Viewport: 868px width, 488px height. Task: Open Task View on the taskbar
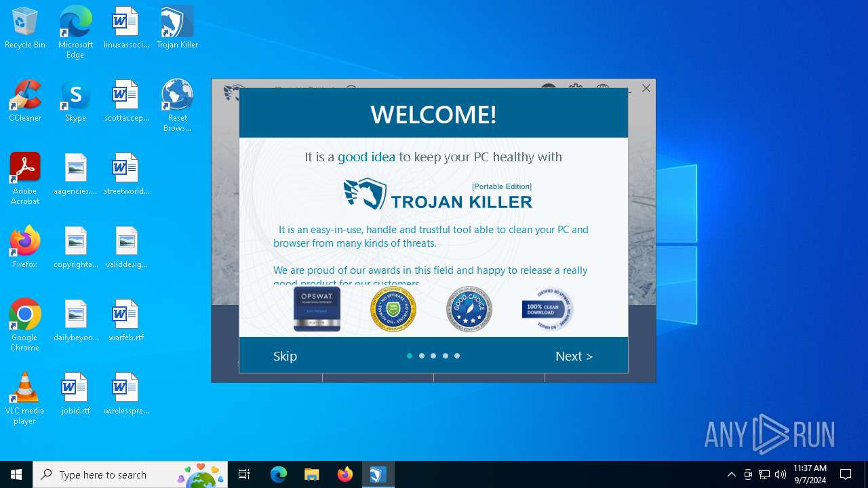[244, 474]
